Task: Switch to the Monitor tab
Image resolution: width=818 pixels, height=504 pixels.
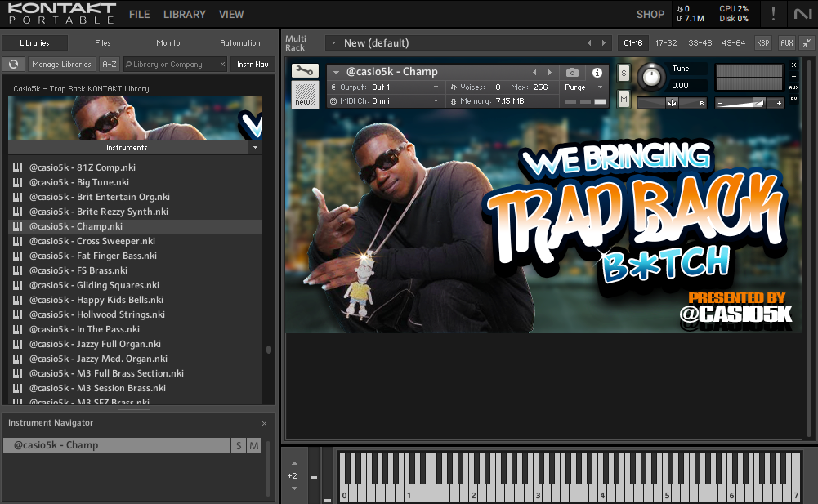Action: click(169, 42)
